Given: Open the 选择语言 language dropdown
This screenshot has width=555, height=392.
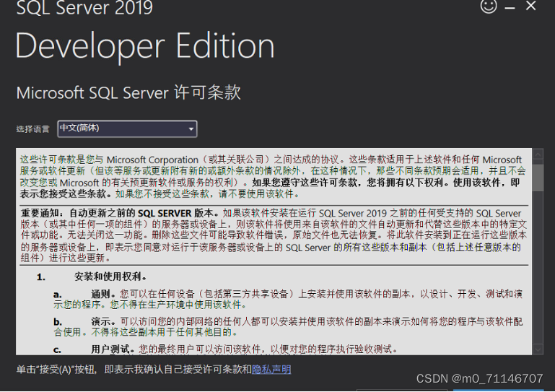Looking at the screenshot, I should [127, 129].
